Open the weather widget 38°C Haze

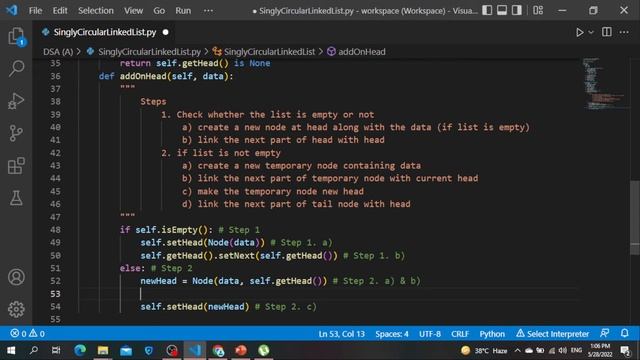point(484,350)
